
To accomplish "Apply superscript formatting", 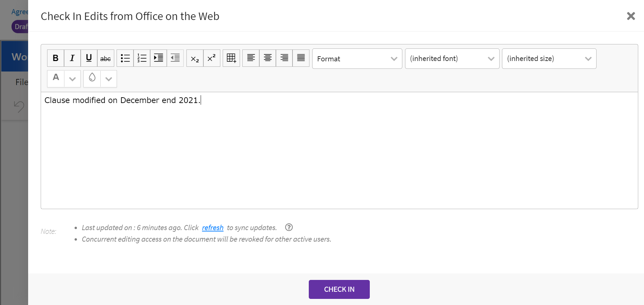I will click(x=212, y=58).
